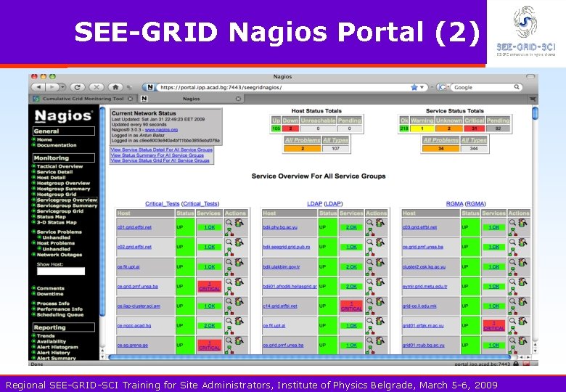566x392 pixels.
Task: View Status Summary For All Service Groups
Action: (157, 155)
